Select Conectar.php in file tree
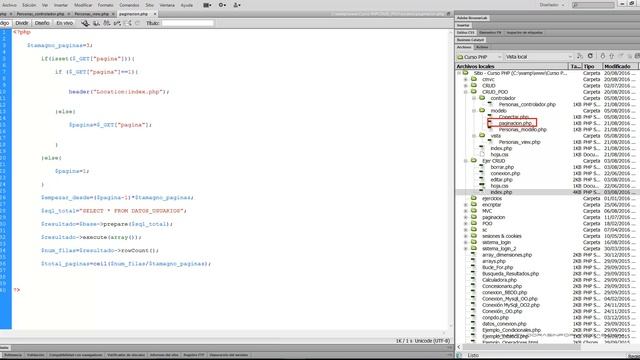The image size is (640, 360). click(513, 117)
